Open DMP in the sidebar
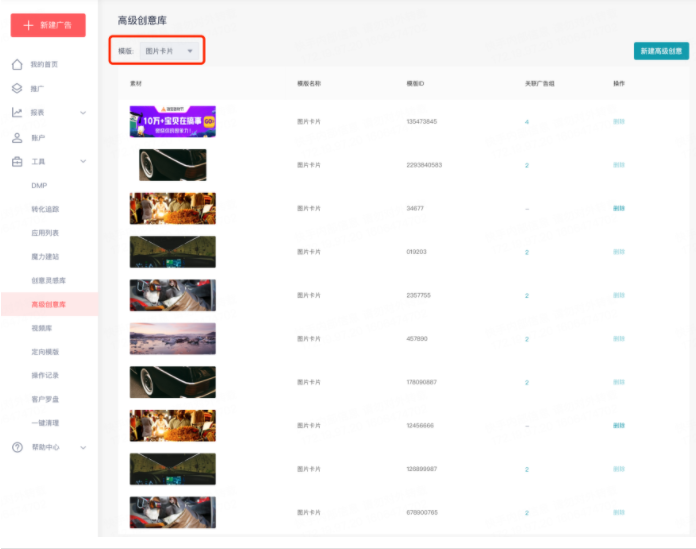 point(39,185)
